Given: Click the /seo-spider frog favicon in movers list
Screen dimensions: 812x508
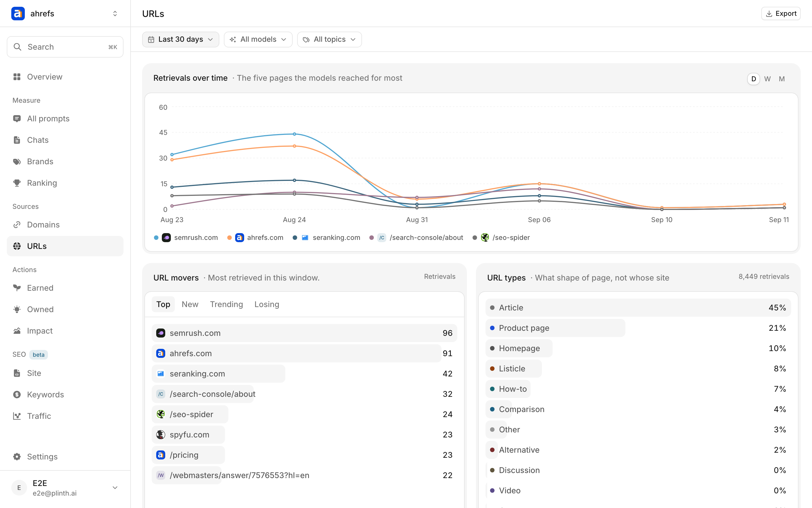Looking at the screenshot, I should tap(161, 414).
